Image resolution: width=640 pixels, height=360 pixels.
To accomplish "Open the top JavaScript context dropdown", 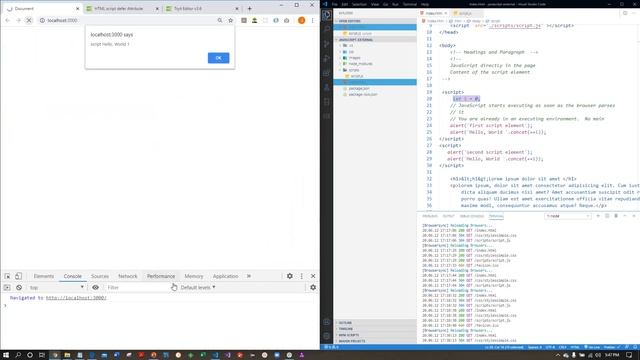I will click(56, 288).
